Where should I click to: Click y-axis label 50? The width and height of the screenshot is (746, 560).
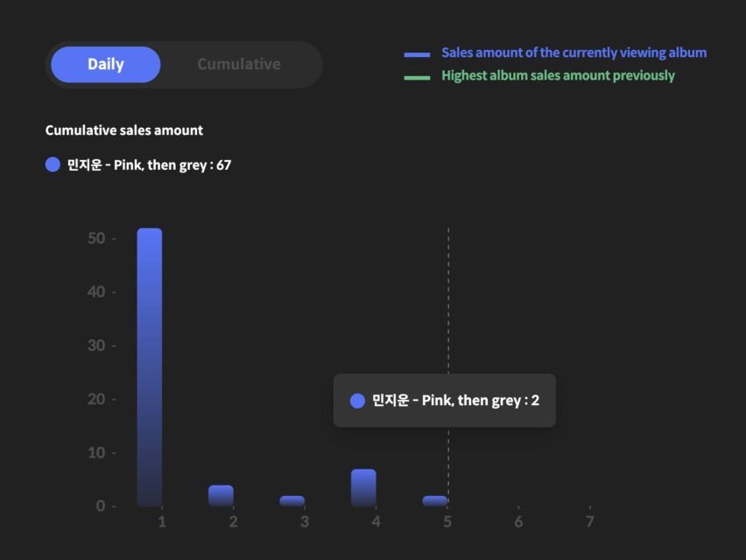pyautogui.click(x=96, y=238)
